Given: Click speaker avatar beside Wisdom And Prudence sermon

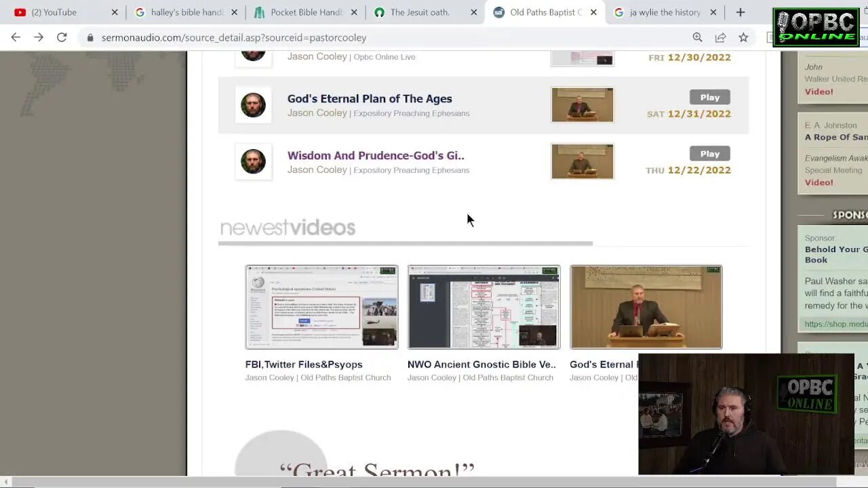Looking at the screenshot, I should pyautogui.click(x=253, y=161).
